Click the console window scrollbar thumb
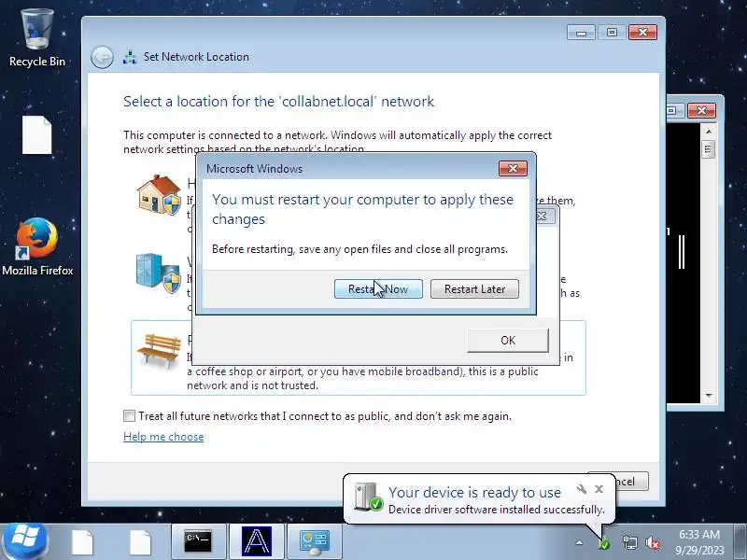The width and height of the screenshot is (747, 560). click(x=709, y=149)
